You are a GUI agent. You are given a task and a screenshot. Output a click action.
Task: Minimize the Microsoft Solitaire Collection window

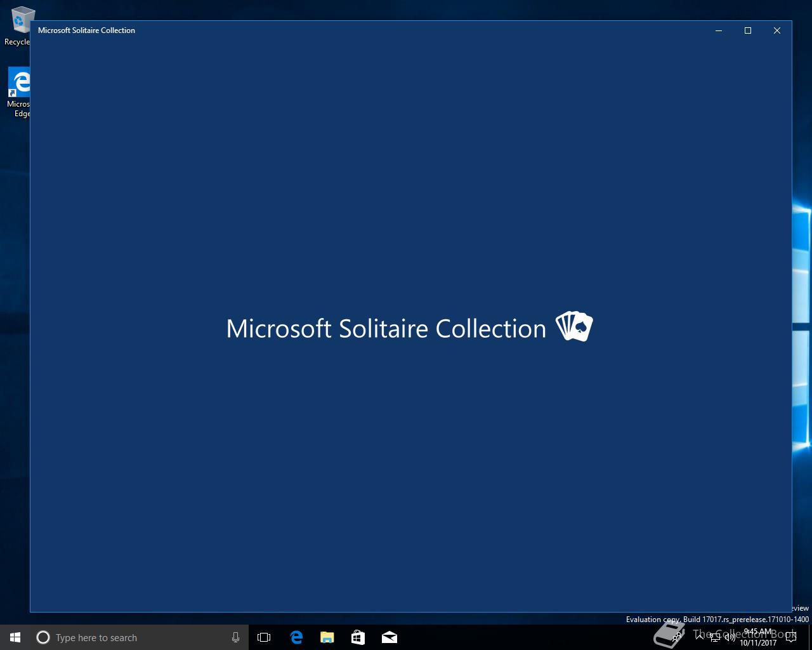click(719, 30)
